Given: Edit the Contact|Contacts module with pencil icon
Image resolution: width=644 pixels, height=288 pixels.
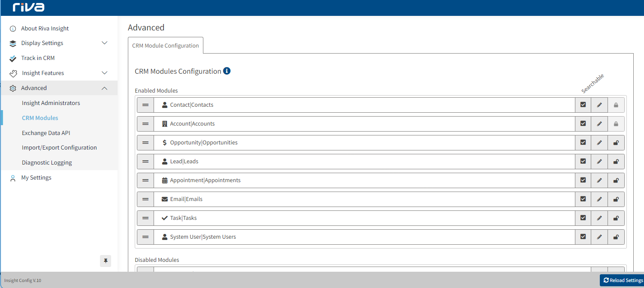Looking at the screenshot, I should click(599, 105).
